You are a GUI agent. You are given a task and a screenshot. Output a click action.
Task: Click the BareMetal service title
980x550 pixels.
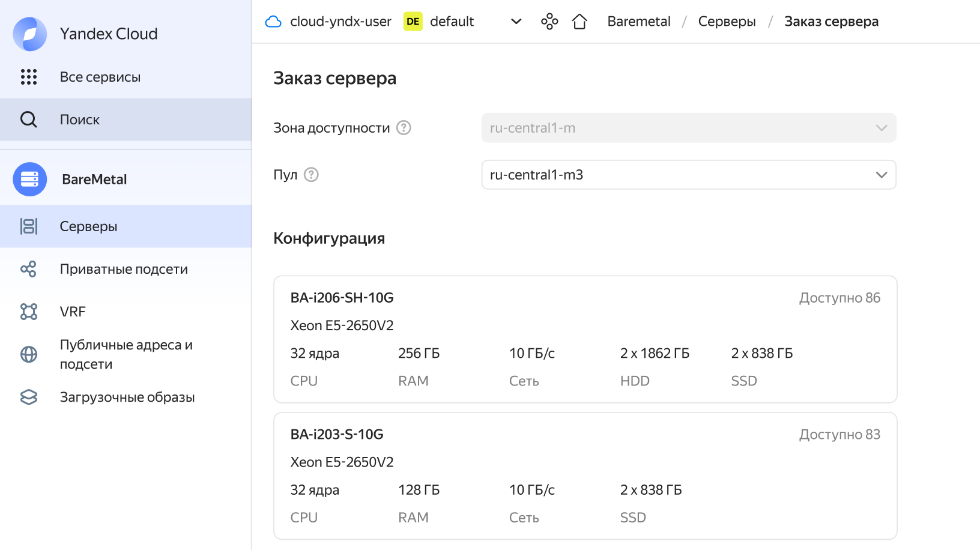[94, 180]
